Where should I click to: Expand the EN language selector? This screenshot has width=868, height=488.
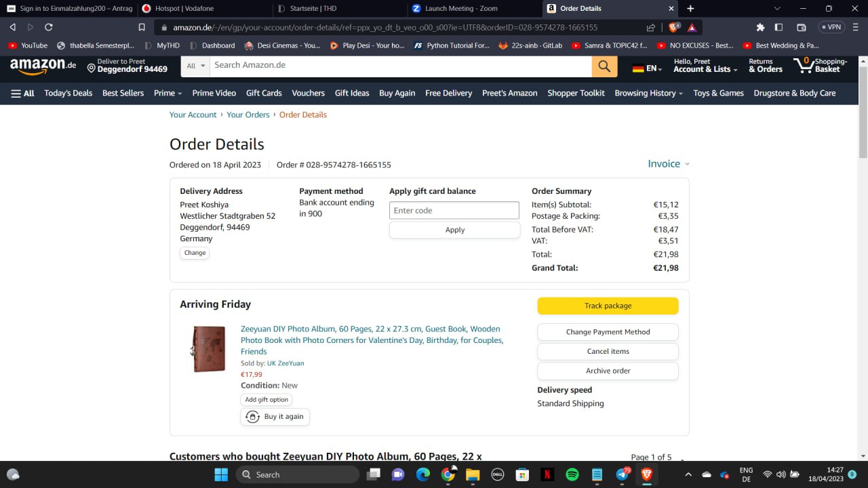pyautogui.click(x=647, y=68)
